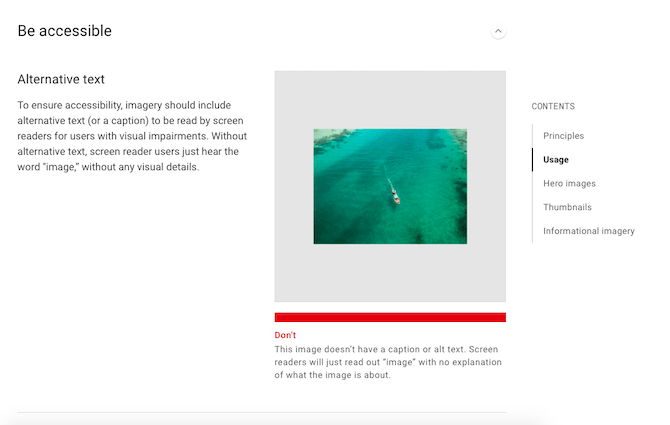Click the CONTENTS sidebar heading
This screenshot has width=670, height=425.
[x=553, y=106]
